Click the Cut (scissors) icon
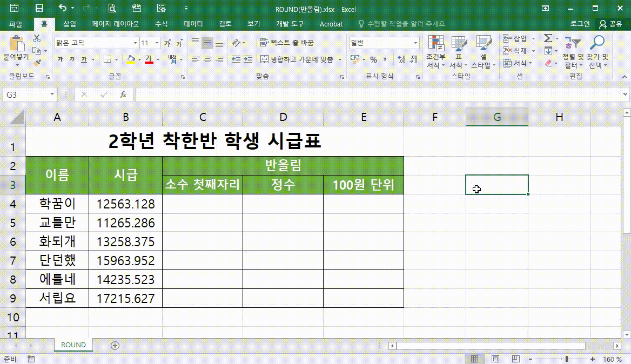631x364 pixels. point(36,39)
